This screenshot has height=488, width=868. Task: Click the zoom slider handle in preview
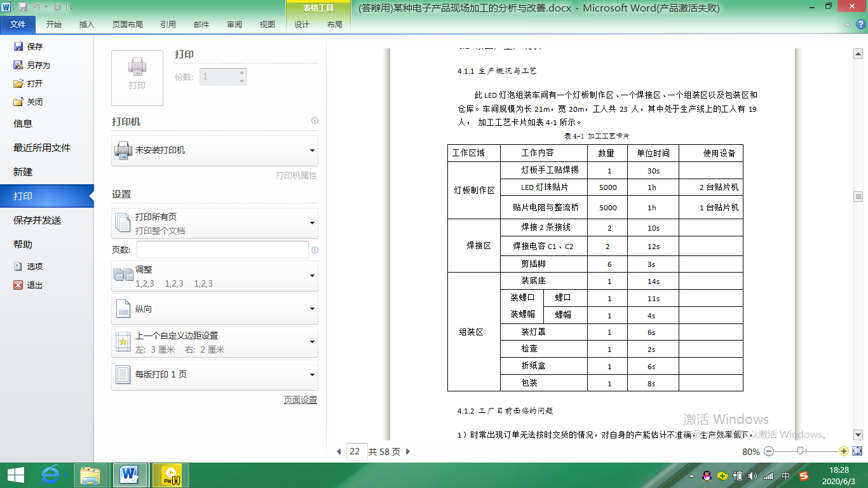click(801, 451)
